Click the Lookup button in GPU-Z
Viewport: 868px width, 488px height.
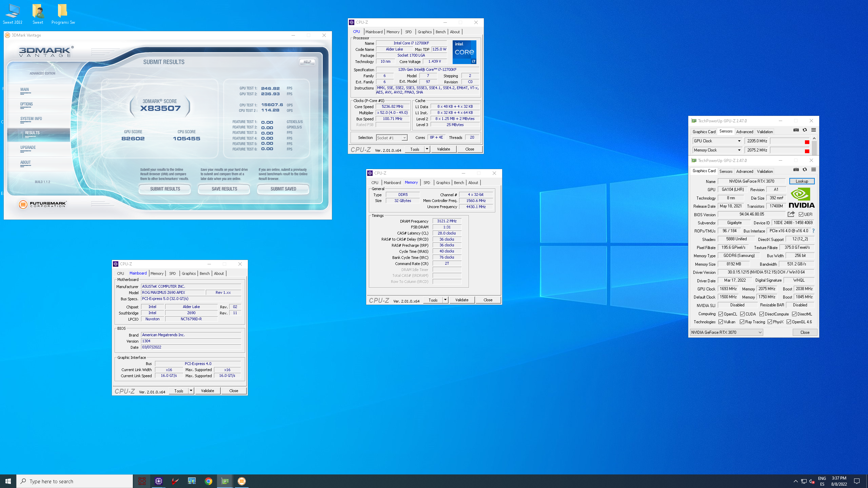802,181
